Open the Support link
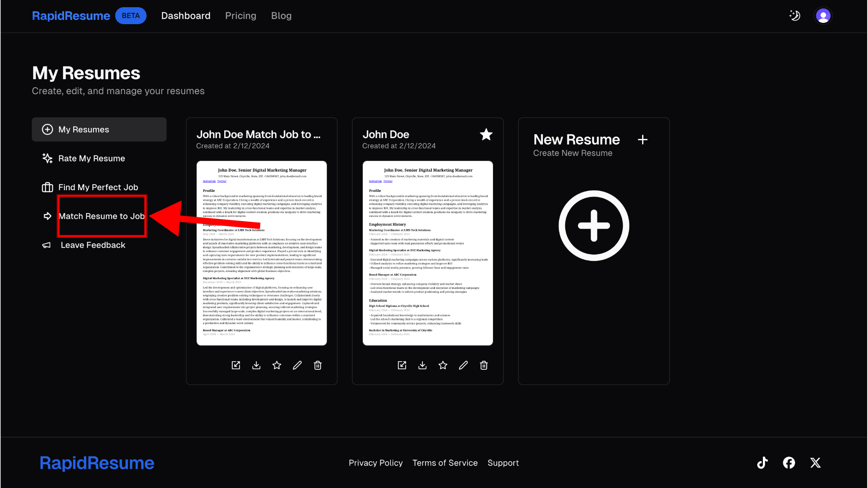 503,463
